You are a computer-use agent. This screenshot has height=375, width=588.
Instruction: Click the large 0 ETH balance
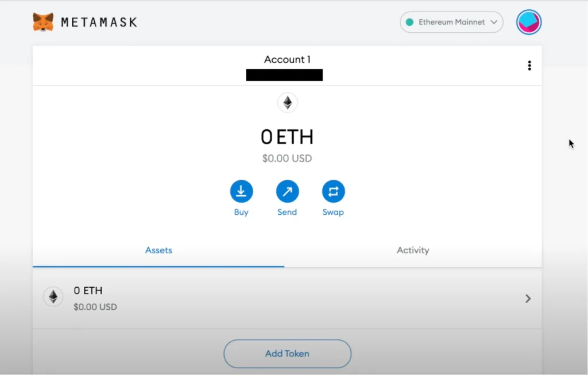pos(287,137)
